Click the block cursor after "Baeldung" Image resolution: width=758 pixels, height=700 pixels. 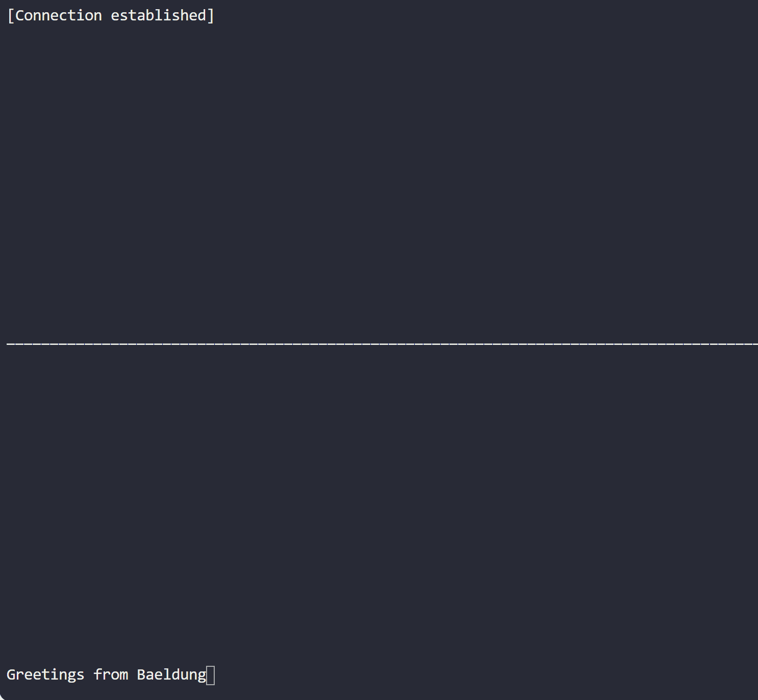(211, 675)
